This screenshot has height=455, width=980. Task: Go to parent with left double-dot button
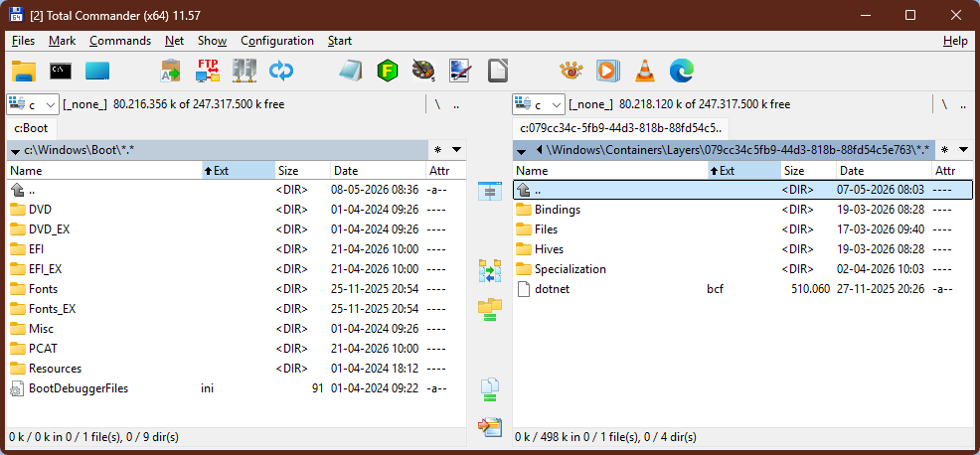[456, 104]
